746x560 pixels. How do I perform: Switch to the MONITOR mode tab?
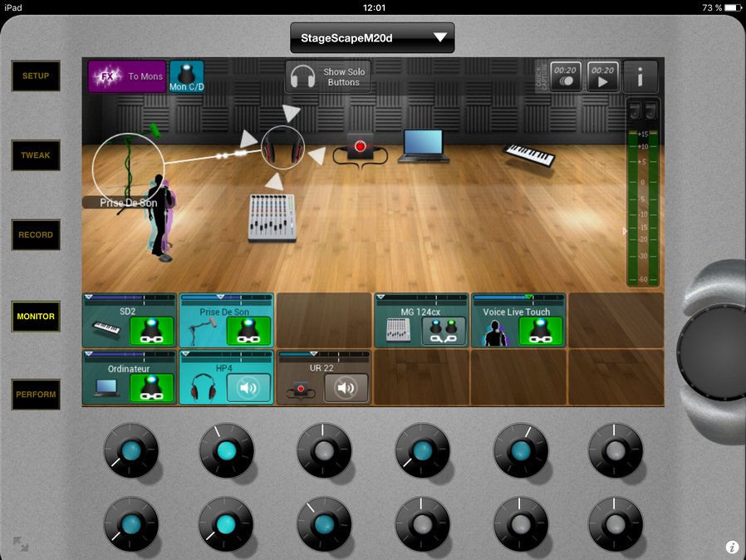point(36,317)
